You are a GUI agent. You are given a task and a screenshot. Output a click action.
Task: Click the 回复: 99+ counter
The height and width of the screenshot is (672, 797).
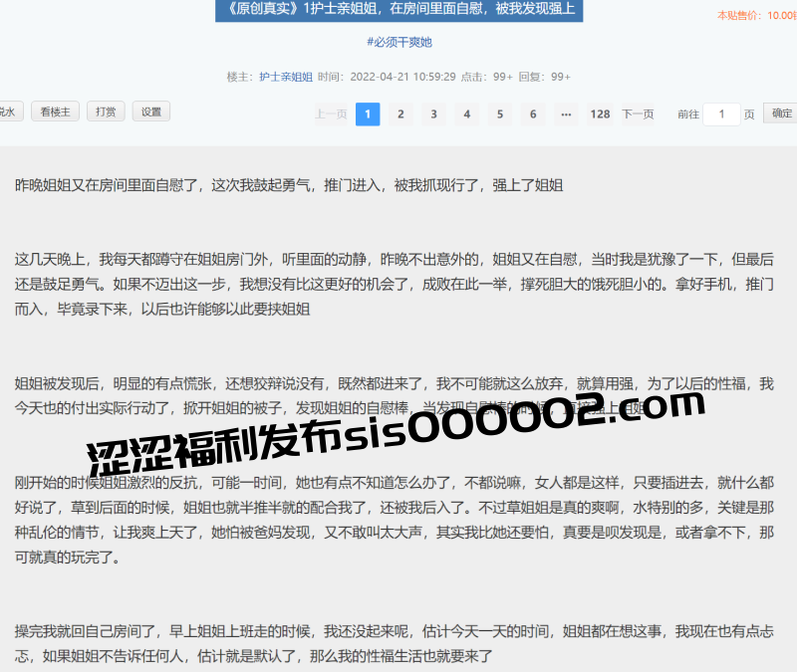[x=544, y=77]
